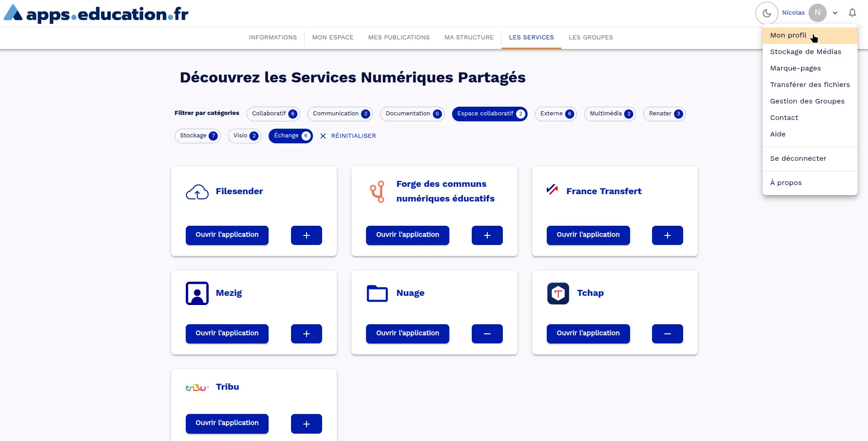
Task: Select Les Services tab
Action: tap(531, 38)
